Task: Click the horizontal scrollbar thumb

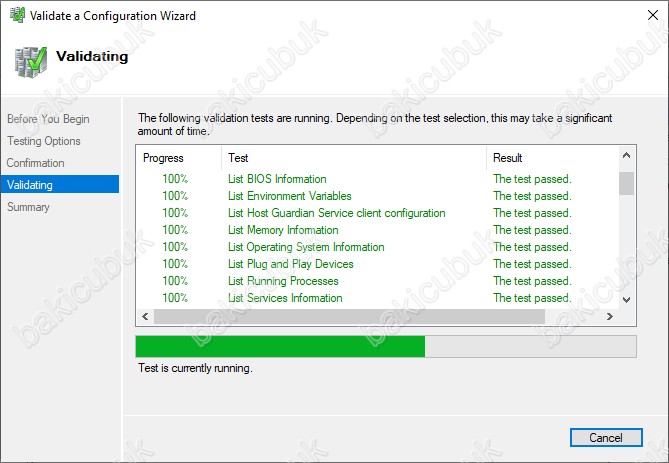Action: tap(349, 316)
